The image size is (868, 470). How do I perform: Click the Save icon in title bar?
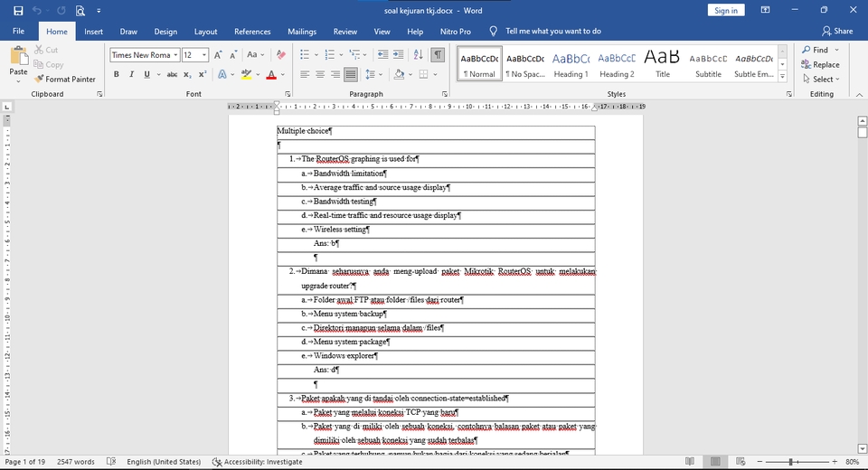point(18,11)
